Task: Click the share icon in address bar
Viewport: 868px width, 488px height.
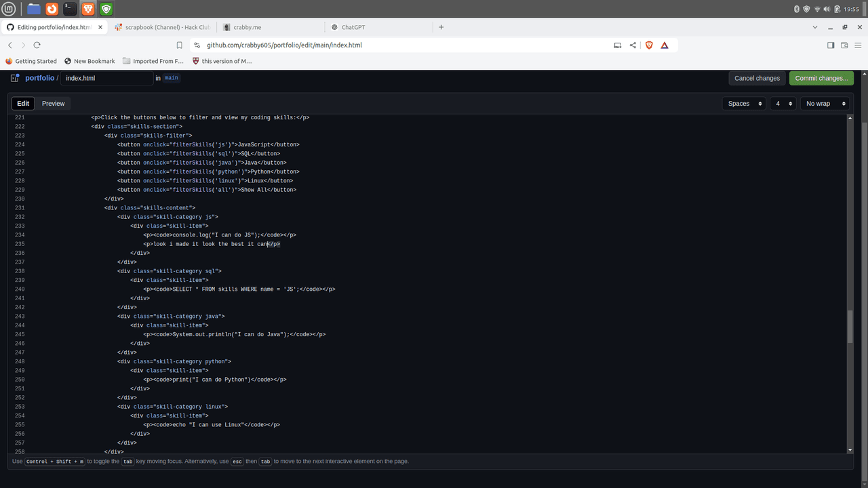Action: 633,45
